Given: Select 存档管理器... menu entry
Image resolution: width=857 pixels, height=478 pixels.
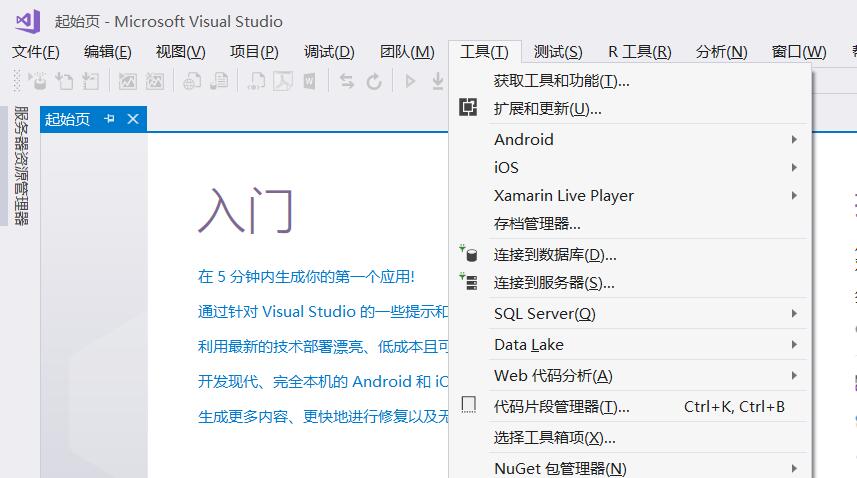Looking at the screenshot, I should click(630, 223).
